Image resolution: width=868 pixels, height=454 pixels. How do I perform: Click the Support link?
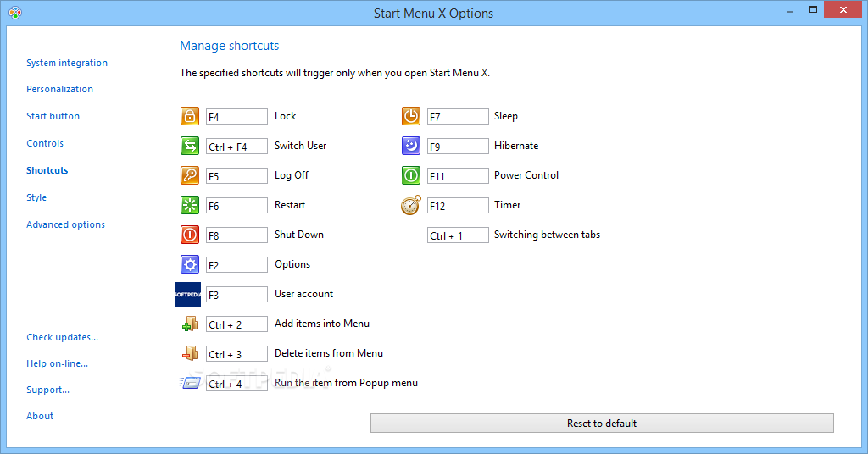[48, 390]
